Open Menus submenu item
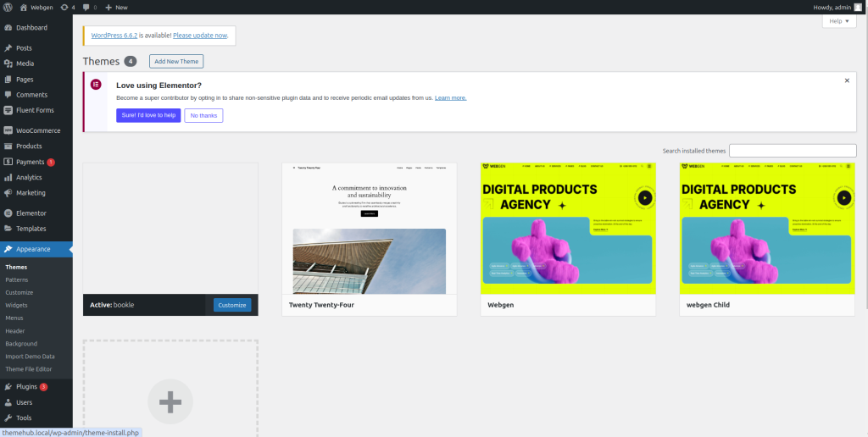868x437 pixels. coord(14,318)
